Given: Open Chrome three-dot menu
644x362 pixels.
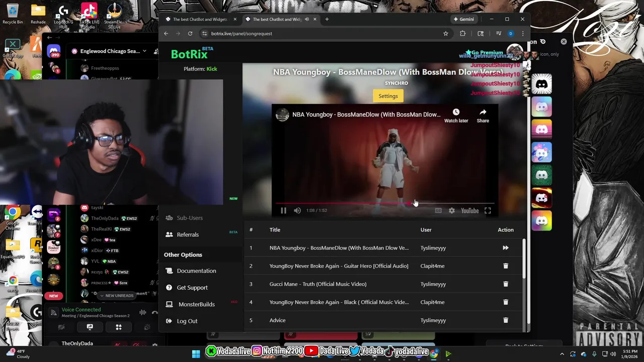Looking at the screenshot, I should (523, 34).
